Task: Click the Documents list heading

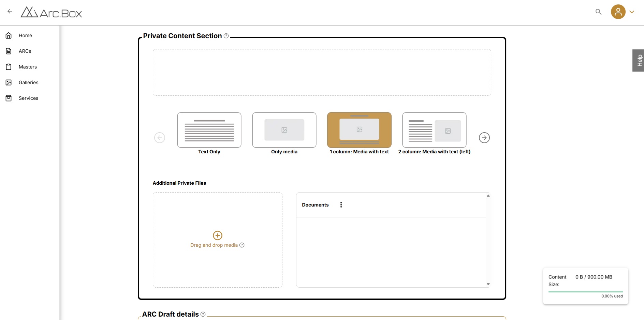Action: coord(315,205)
